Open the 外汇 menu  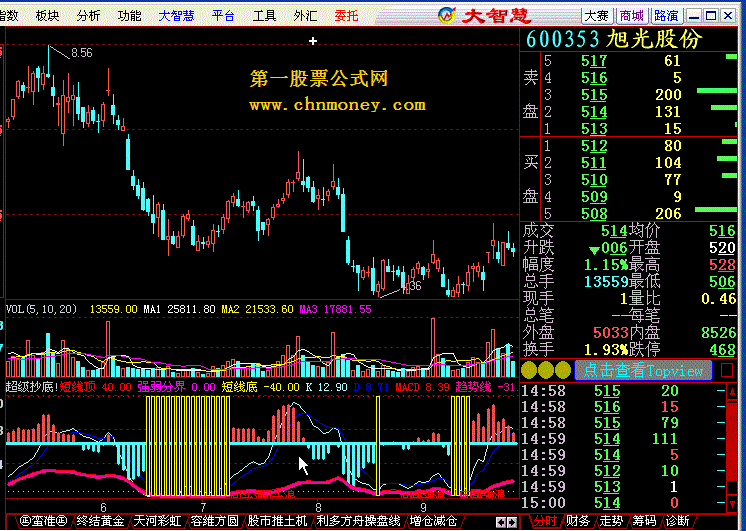click(x=305, y=16)
